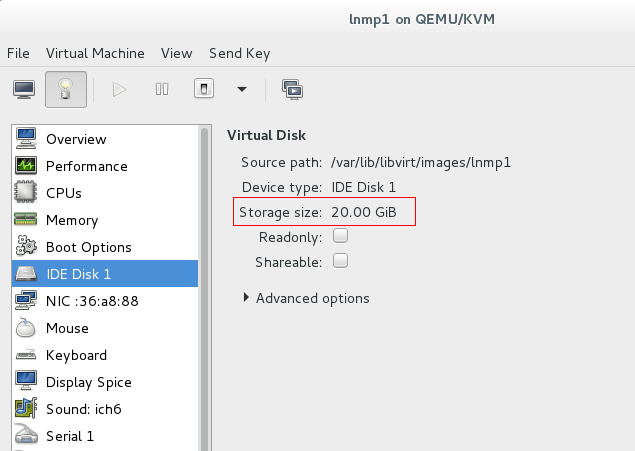Open the File menu

point(18,53)
